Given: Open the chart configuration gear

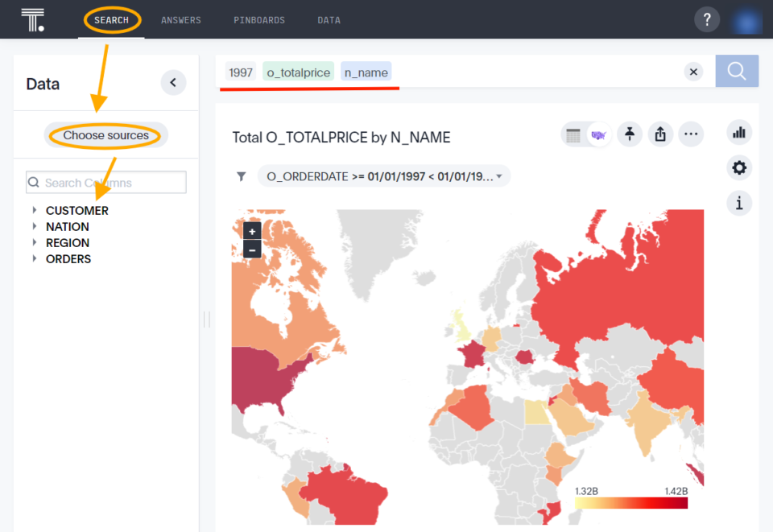Looking at the screenshot, I should 738,167.
